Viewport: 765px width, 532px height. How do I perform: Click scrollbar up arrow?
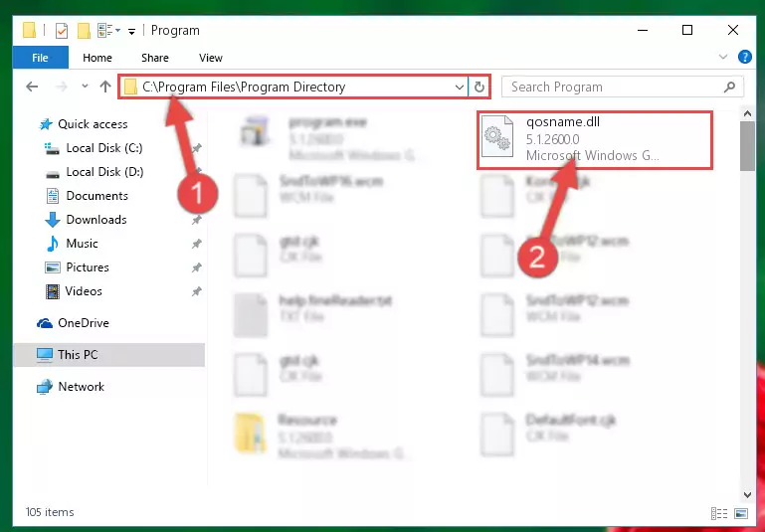coord(747,114)
